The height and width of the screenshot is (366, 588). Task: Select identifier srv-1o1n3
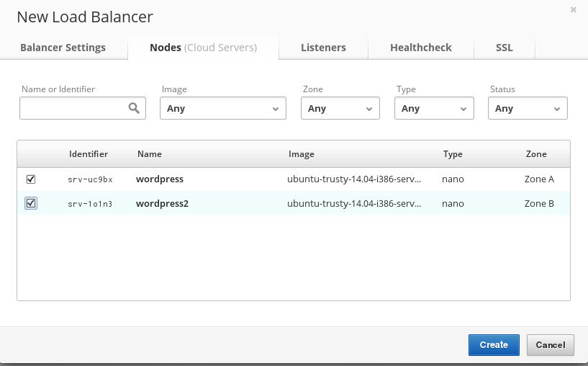[90, 204]
